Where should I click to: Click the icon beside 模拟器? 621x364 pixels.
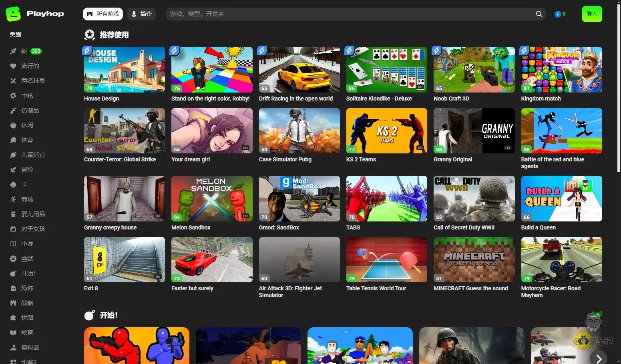13,348
